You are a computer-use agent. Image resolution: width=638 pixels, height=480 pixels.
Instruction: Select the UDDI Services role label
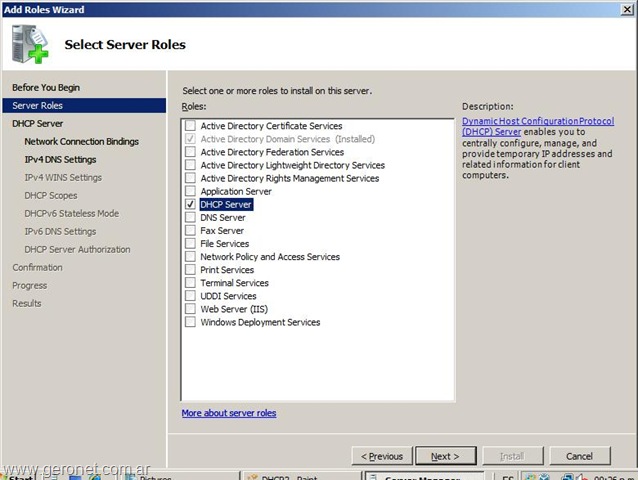228,296
